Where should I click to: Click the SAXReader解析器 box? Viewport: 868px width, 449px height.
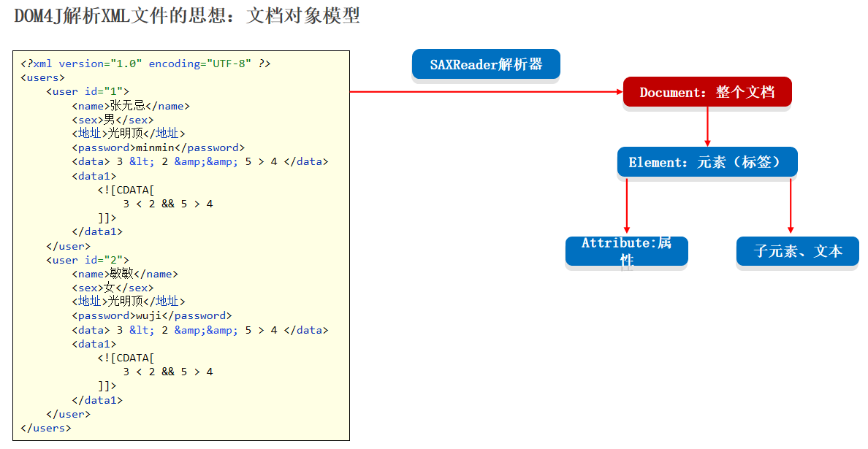coord(486,64)
